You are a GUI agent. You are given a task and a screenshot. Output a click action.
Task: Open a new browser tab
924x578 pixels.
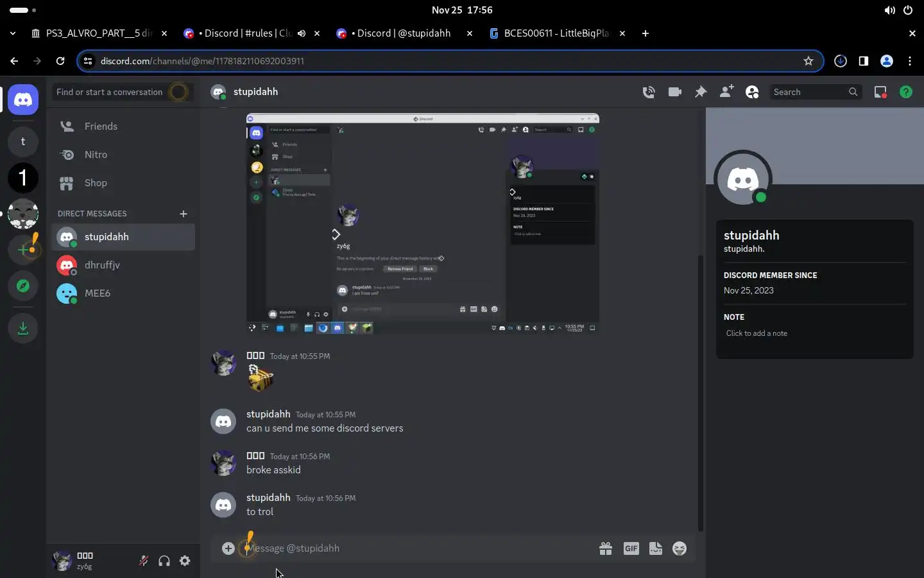tap(646, 33)
